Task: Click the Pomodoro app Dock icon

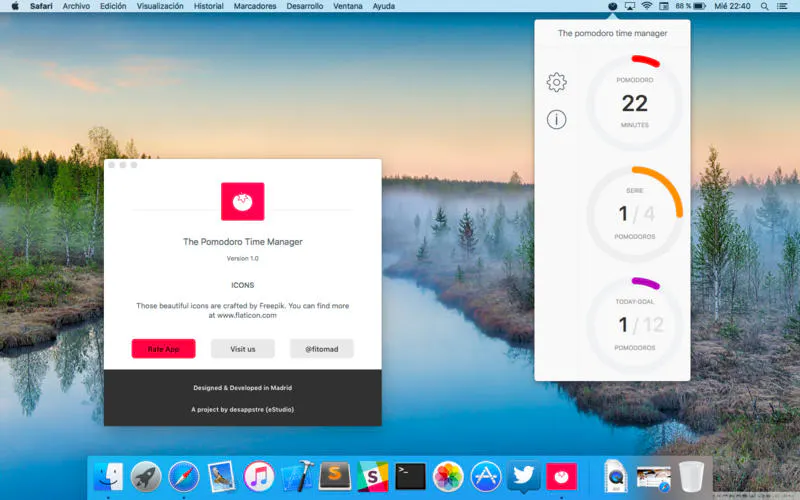Action: click(x=561, y=477)
